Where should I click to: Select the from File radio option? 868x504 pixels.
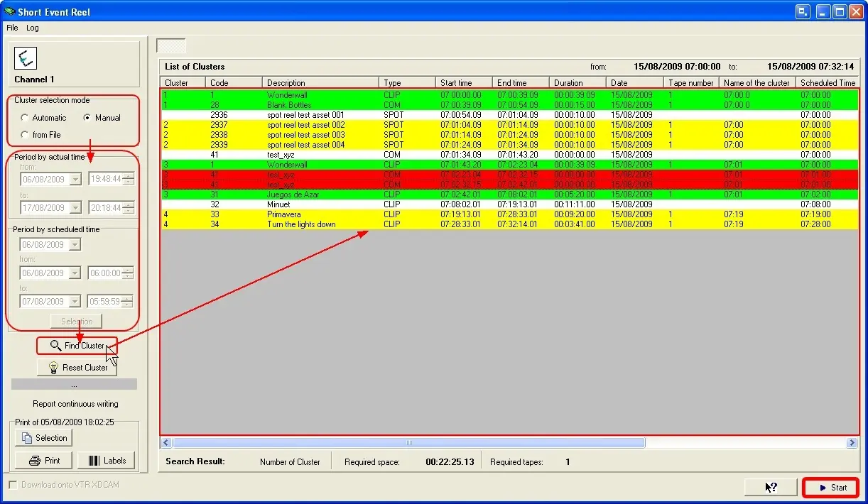pos(26,135)
